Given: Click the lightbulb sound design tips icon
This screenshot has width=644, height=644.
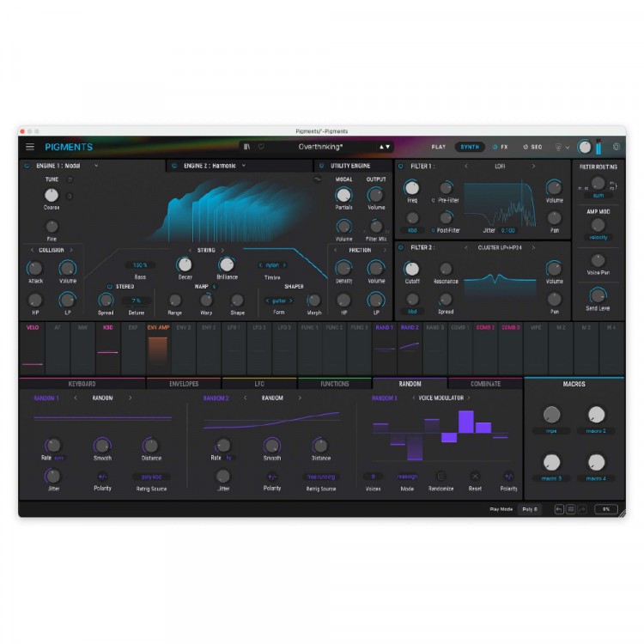Looking at the screenshot, I should [558, 147].
